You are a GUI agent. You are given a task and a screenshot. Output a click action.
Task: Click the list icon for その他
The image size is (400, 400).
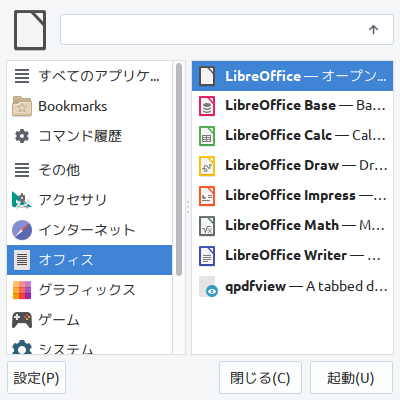(22, 169)
